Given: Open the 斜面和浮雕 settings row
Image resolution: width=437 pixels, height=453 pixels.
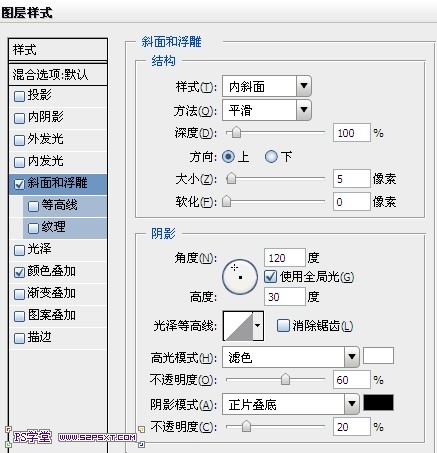Looking at the screenshot, I should 58,184.
